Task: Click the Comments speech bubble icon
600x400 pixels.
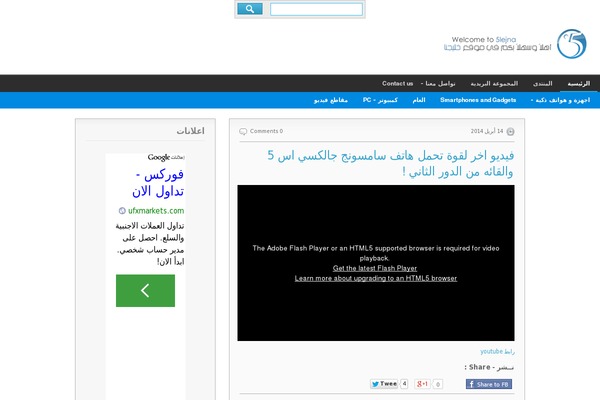Action: tap(243, 131)
